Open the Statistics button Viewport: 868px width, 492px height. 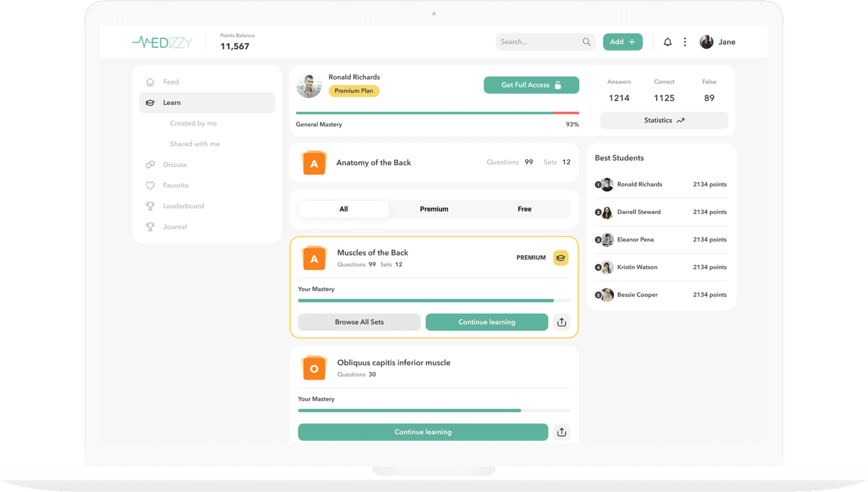[x=664, y=120]
